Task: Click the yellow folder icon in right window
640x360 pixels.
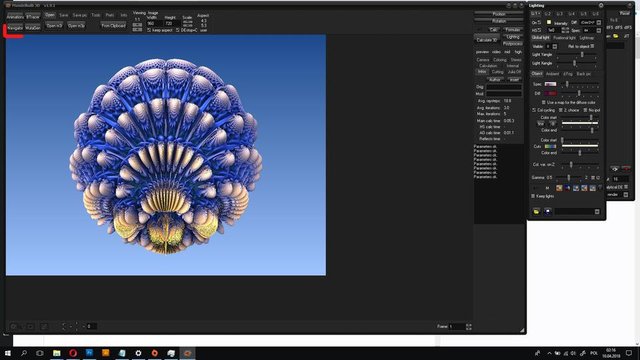Action: click(x=616, y=36)
